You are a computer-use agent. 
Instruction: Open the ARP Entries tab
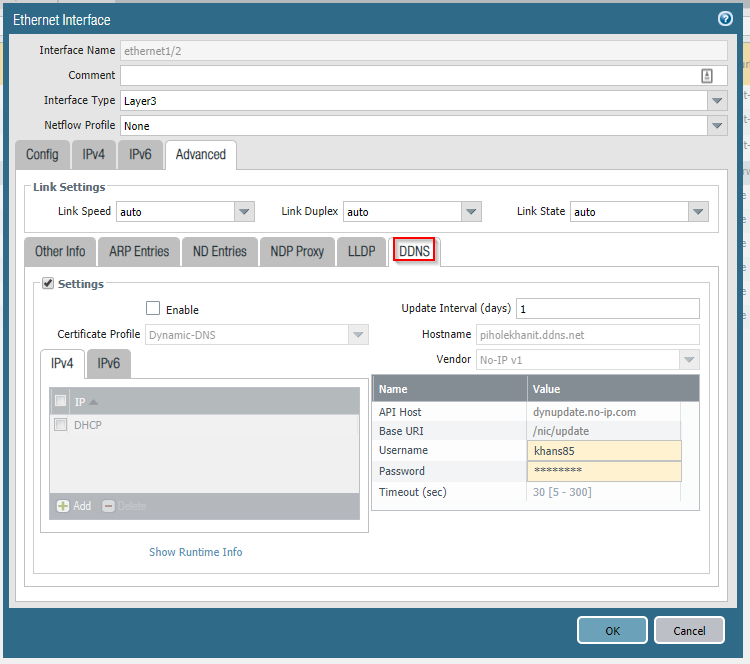pos(139,252)
